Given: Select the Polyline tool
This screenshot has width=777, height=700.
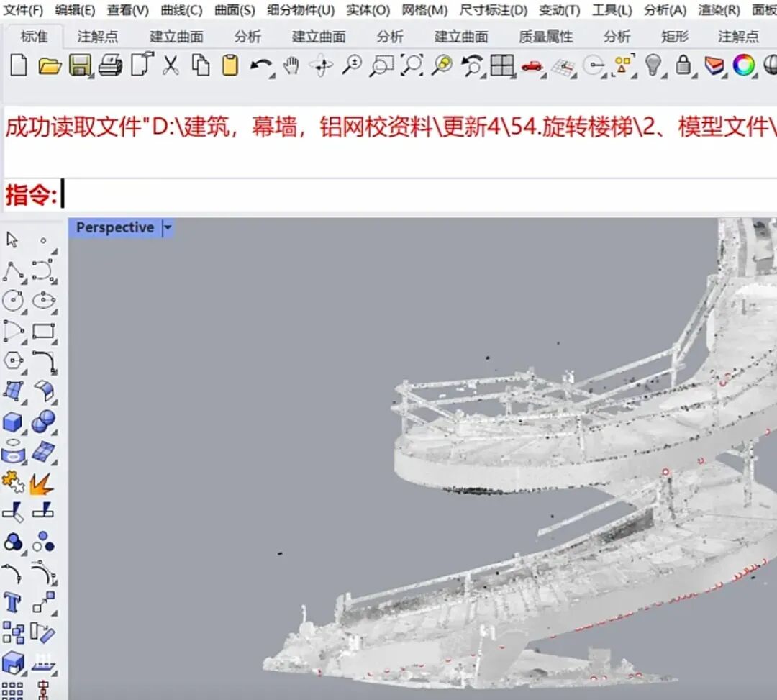Looking at the screenshot, I should (14, 272).
